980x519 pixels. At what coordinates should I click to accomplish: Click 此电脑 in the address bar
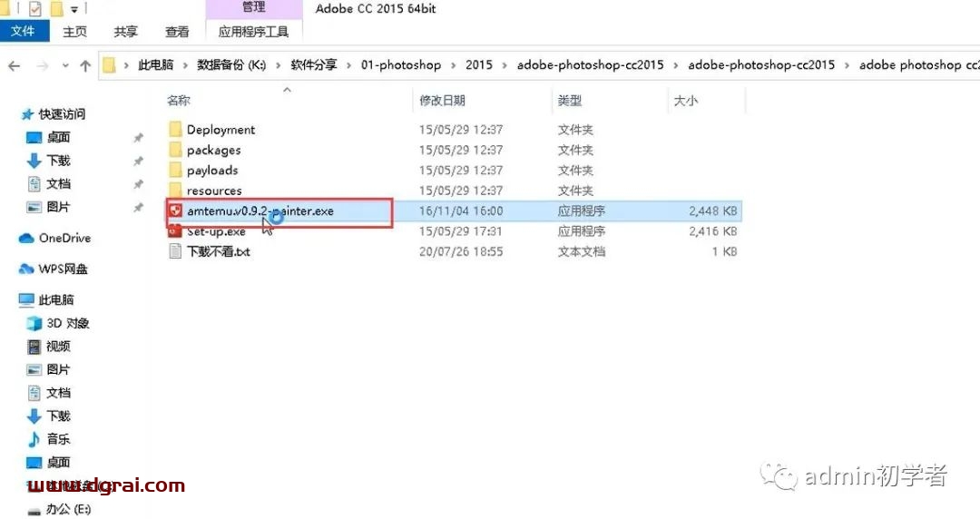(x=156, y=65)
